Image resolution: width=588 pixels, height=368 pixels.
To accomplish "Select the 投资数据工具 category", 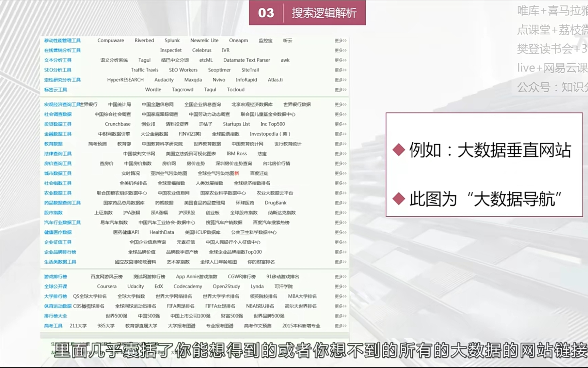I will click(58, 124).
